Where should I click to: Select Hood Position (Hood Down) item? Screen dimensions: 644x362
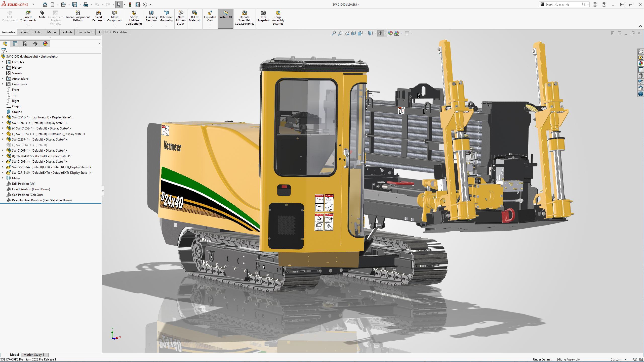tap(31, 189)
